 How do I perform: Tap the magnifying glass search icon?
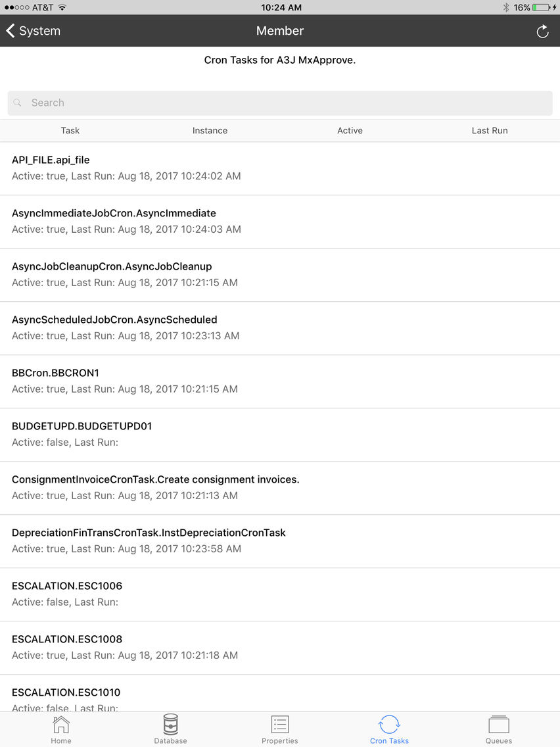(x=18, y=103)
